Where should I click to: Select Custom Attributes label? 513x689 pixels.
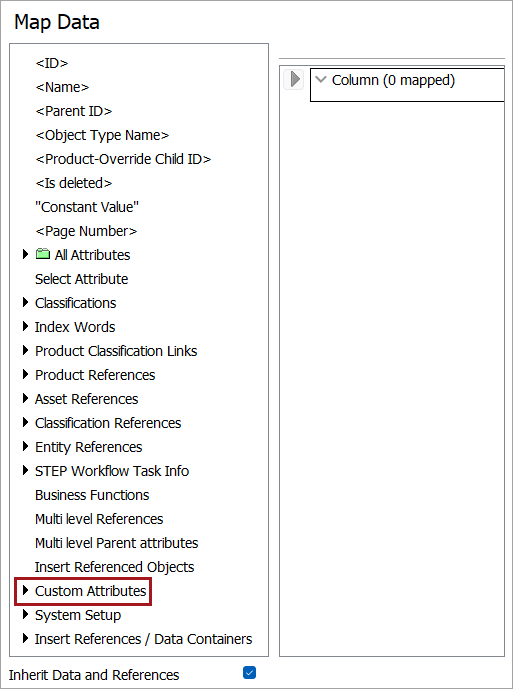pyautogui.click(x=91, y=591)
